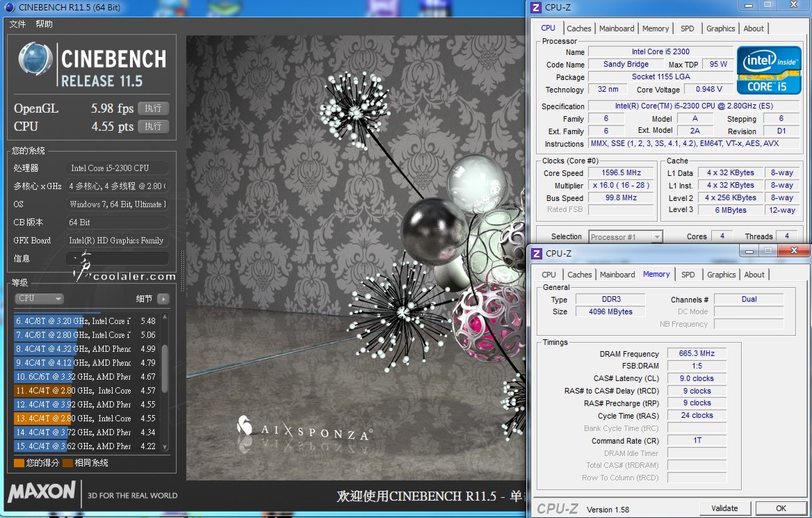
Task: Switch to CPU tab in lower CPU-Z window
Action: click(x=549, y=275)
